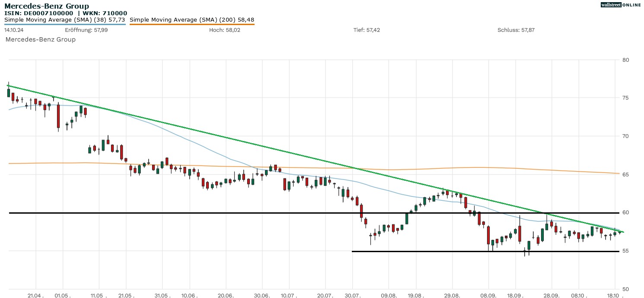
Task: Click the 60 price axis label
Action: pos(625,213)
